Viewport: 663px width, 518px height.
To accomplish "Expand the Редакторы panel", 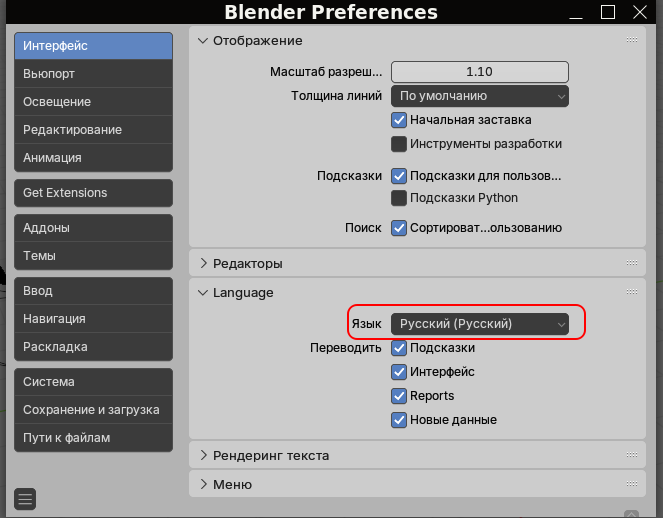I will (248, 264).
